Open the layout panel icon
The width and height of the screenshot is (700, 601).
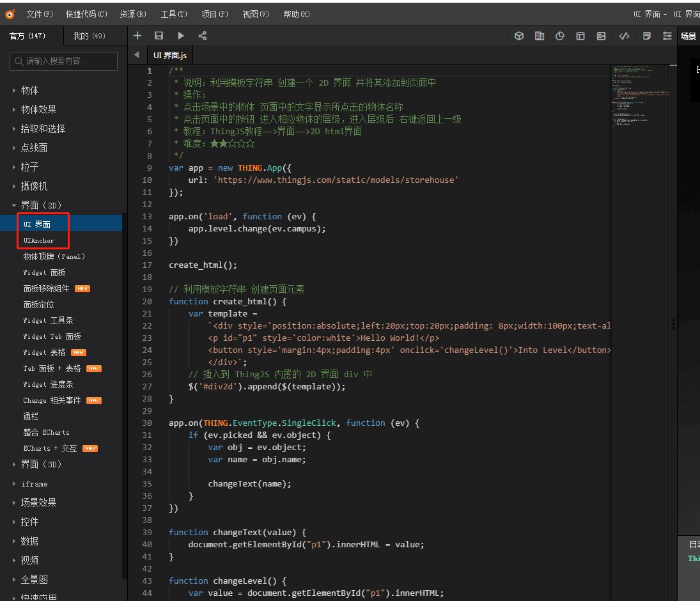(580, 36)
